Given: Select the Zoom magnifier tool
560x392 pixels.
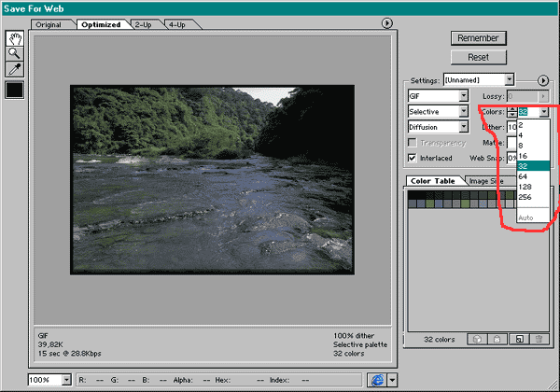Looking at the screenshot, I should coord(15,53).
